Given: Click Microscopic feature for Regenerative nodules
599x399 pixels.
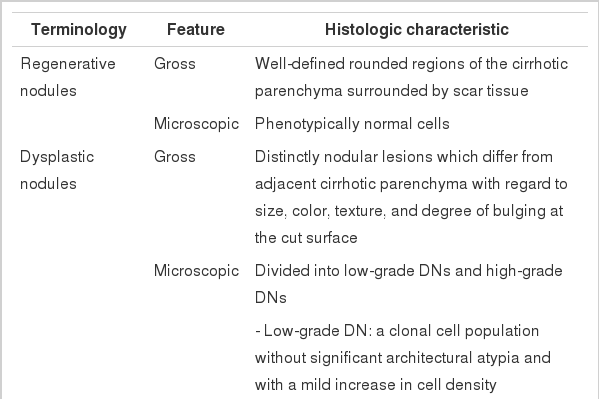Looking at the screenshot, I should click(x=196, y=124).
